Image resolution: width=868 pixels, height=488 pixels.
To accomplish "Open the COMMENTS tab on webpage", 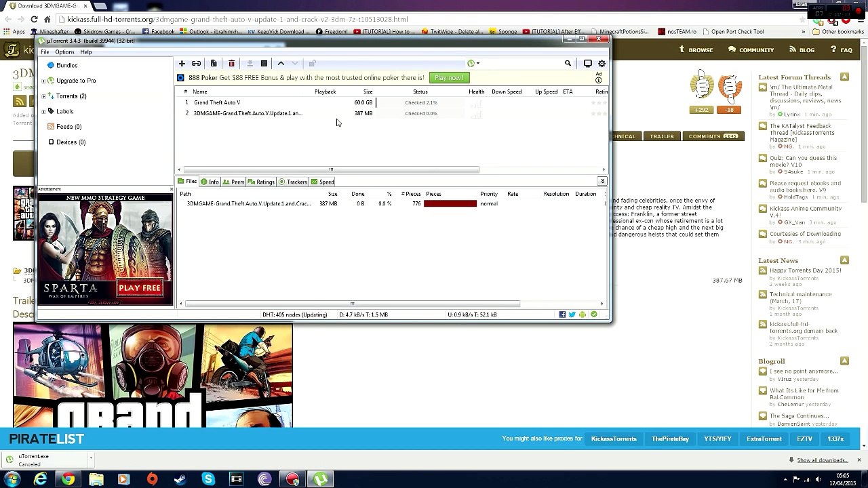I will coord(713,136).
